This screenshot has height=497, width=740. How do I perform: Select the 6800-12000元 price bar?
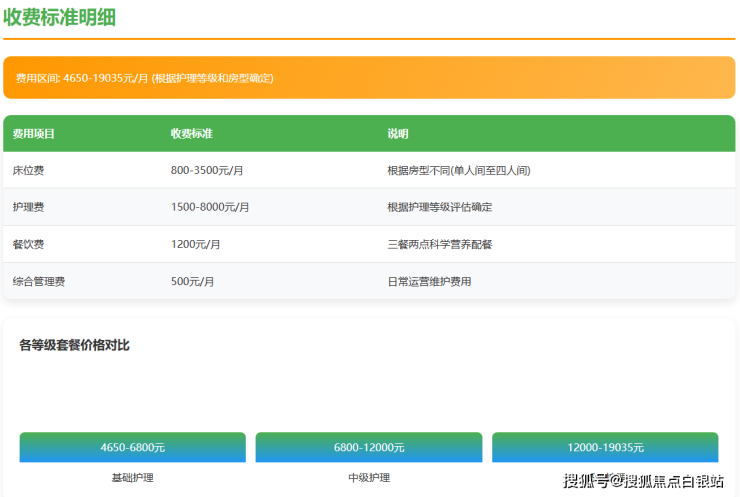point(369,447)
